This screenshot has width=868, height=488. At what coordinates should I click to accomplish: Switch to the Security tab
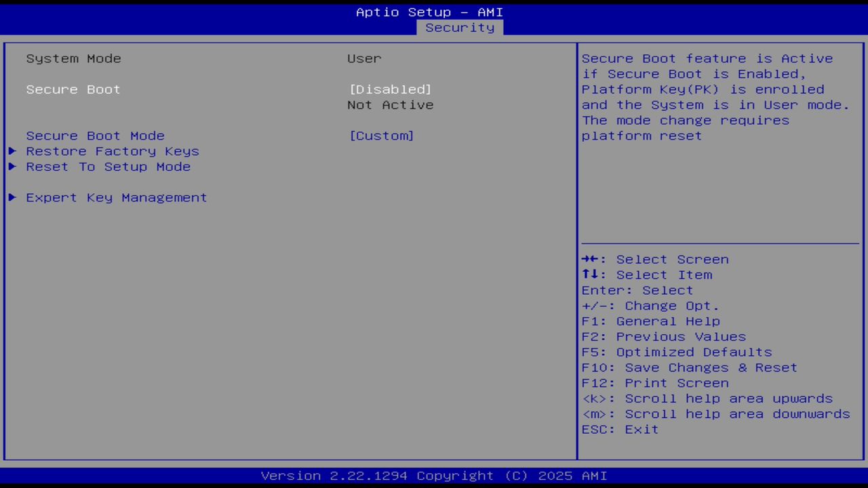[x=460, y=27]
